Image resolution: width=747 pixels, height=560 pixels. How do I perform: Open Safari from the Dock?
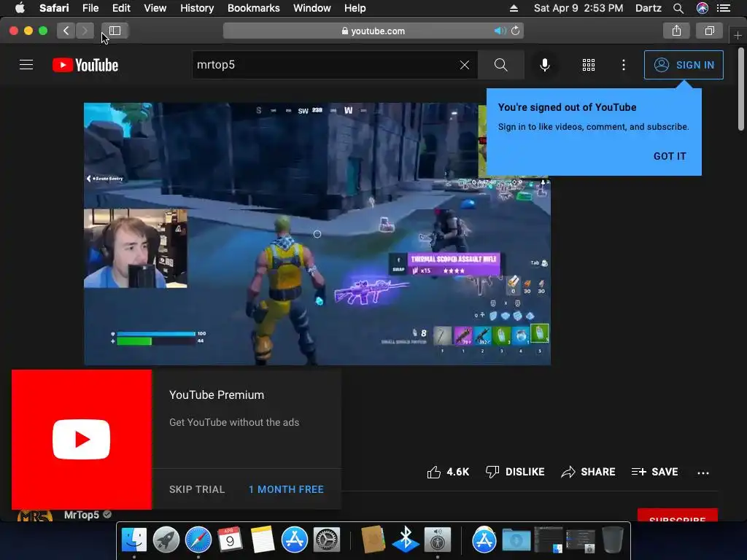pos(198,540)
